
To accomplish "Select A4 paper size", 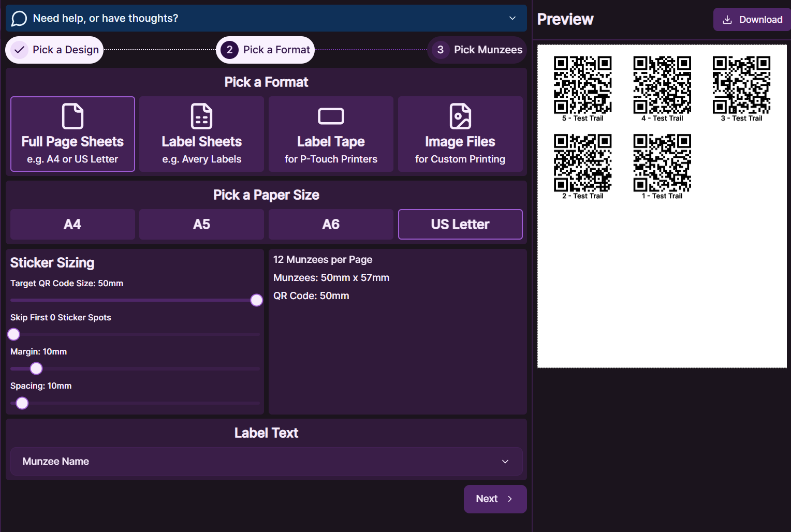I will (72, 224).
